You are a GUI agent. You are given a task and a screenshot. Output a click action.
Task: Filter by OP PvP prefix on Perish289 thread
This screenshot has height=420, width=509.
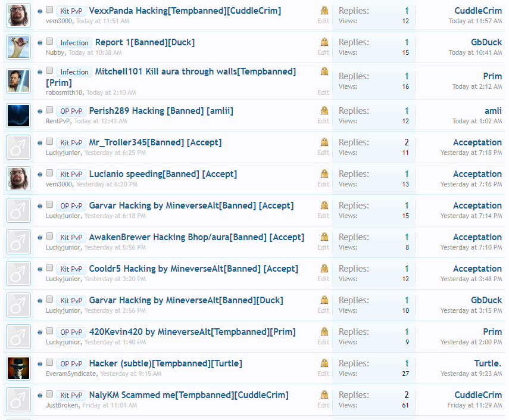(x=71, y=111)
